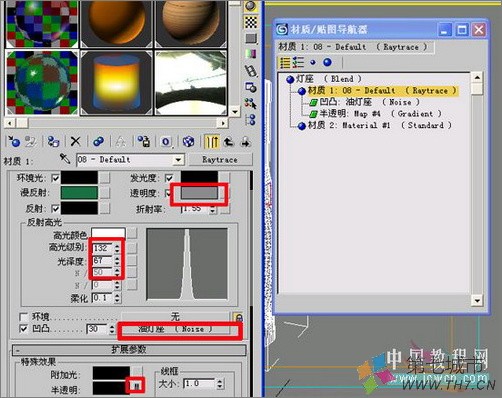Click the Sample UV Tiling icon
Image resolution: width=502 pixels, height=398 pixels.
[x=251, y=38]
